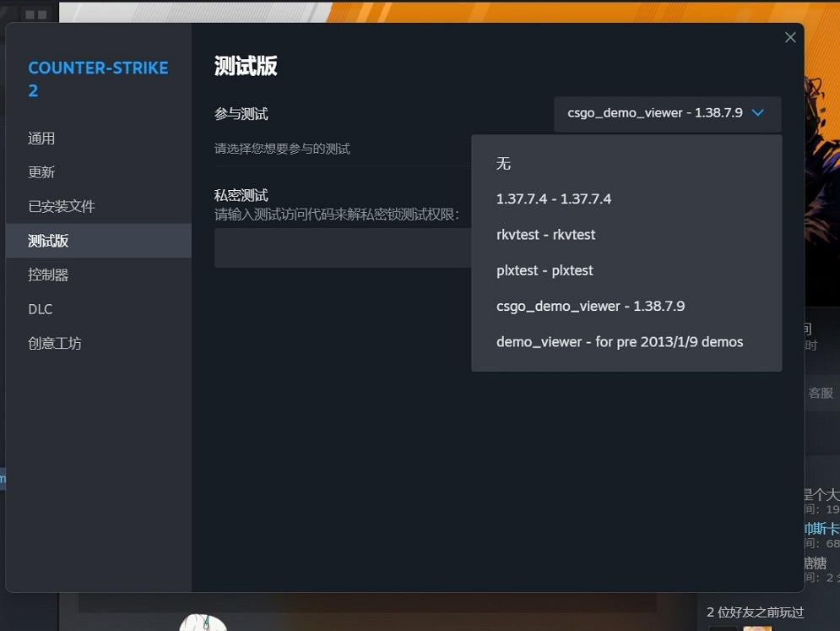Screen dimensions: 840x631
Task: Select the 1.37.7.4 beta option
Action: click(553, 199)
